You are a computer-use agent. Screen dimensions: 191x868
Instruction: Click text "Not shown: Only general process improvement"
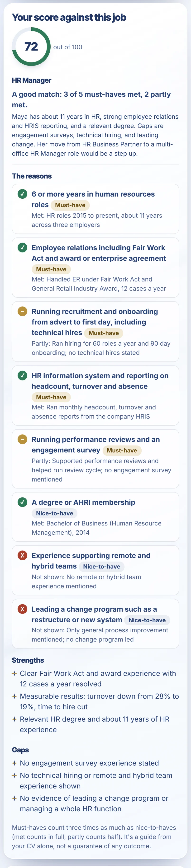(x=100, y=634)
